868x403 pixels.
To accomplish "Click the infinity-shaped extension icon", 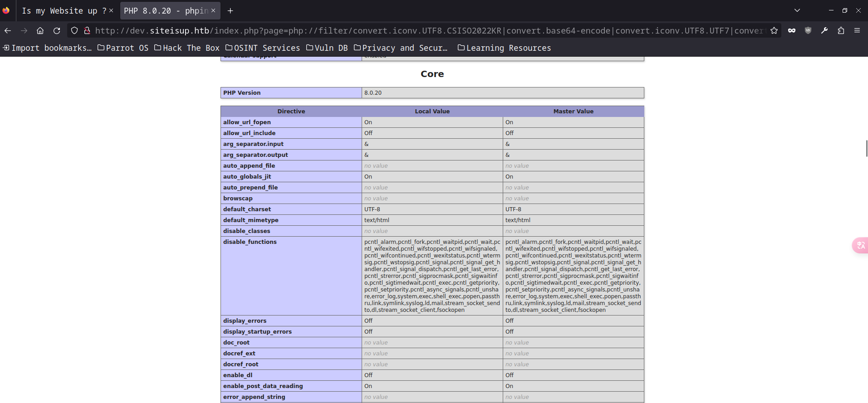I will click(792, 30).
